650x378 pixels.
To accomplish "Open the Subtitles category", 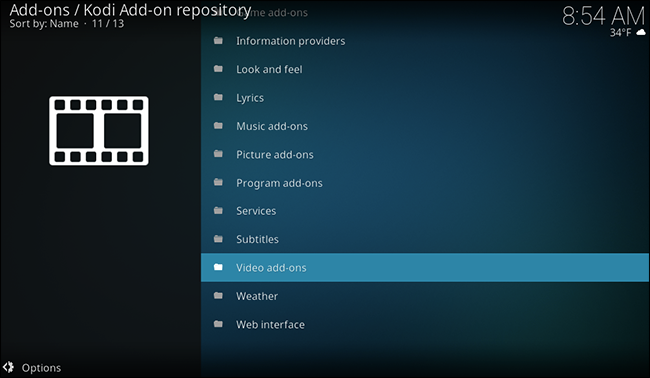I will [x=425, y=239].
